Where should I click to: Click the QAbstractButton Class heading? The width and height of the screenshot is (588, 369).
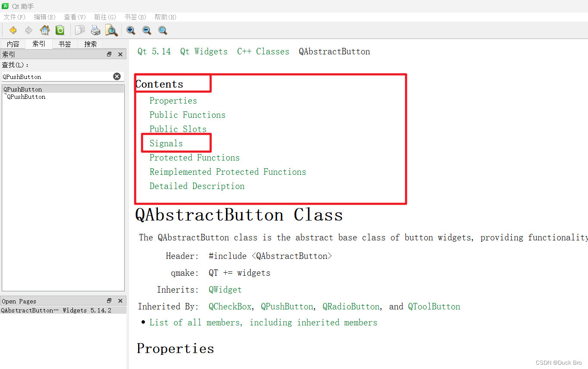239,215
